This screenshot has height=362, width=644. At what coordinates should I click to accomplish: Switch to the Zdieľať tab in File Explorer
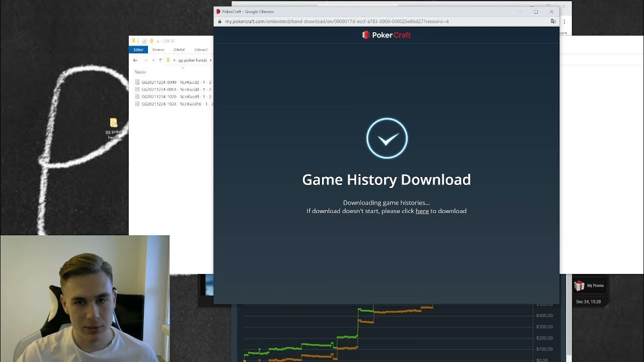[x=179, y=50]
